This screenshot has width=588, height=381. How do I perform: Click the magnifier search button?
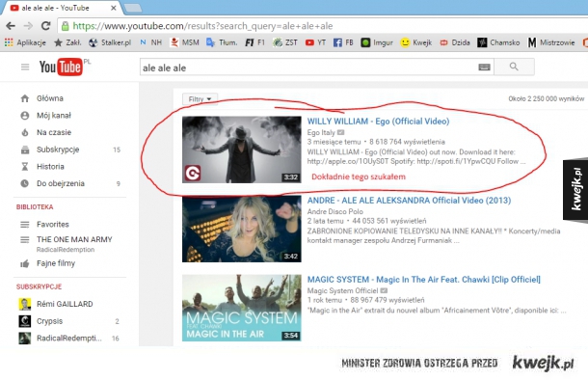coord(514,67)
